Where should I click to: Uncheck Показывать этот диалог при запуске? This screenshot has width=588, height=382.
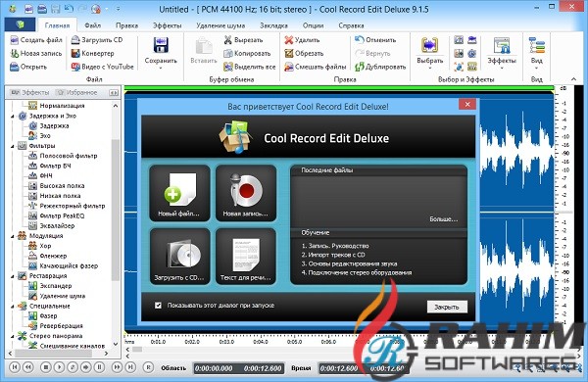[158, 306]
